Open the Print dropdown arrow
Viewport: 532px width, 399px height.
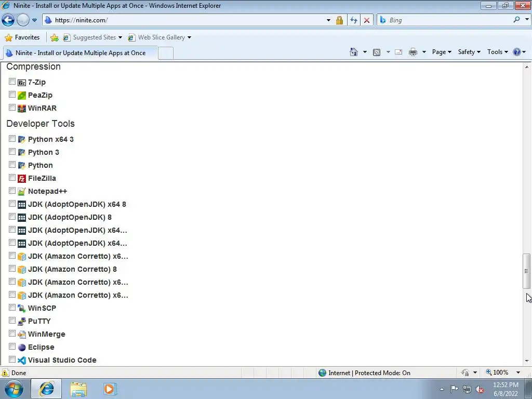click(x=424, y=52)
